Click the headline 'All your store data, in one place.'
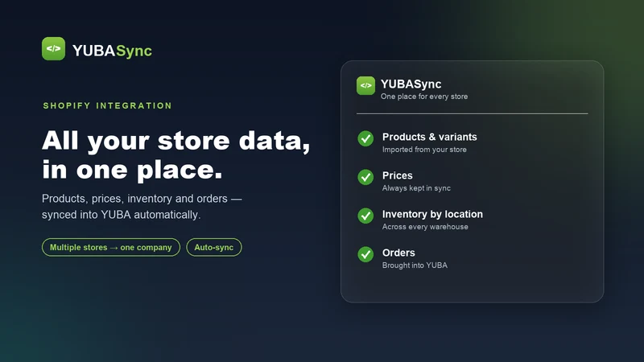 point(175,154)
